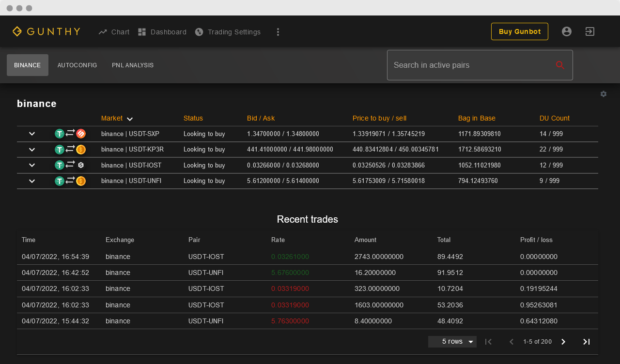Click the Profit / loss column header
This screenshot has width=620, height=364.
click(536, 240)
